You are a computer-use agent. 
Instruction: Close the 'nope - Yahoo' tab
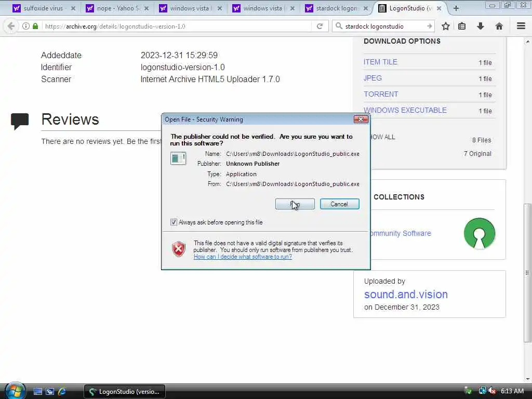click(x=146, y=8)
